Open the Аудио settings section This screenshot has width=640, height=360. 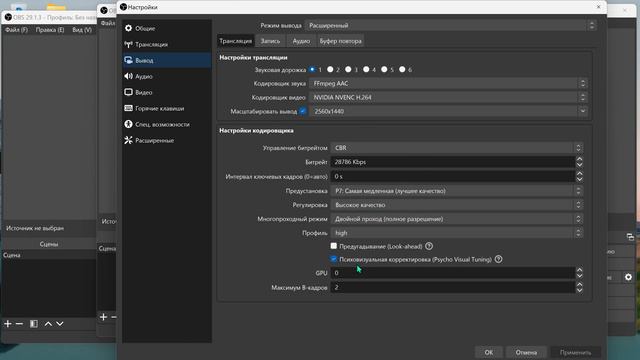pyautogui.click(x=167, y=76)
